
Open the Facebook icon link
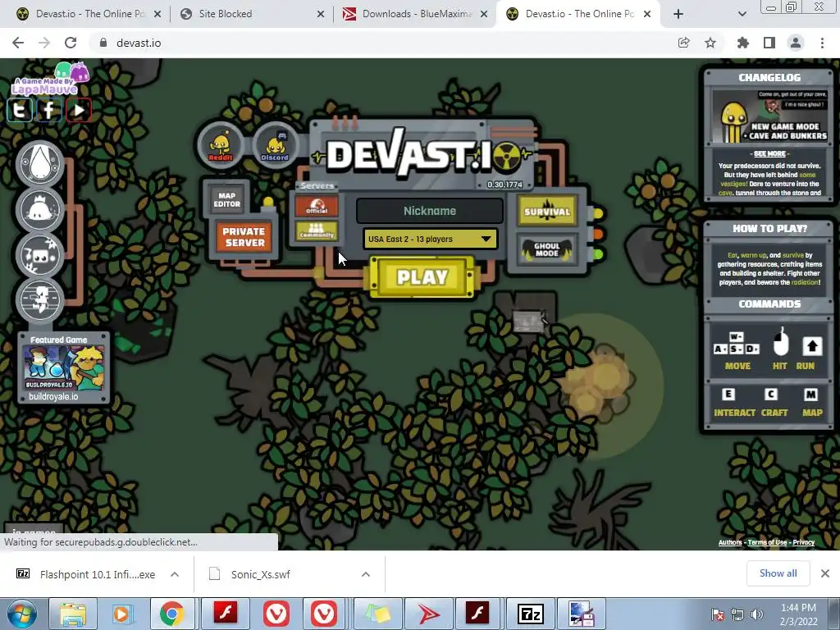click(48, 111)
